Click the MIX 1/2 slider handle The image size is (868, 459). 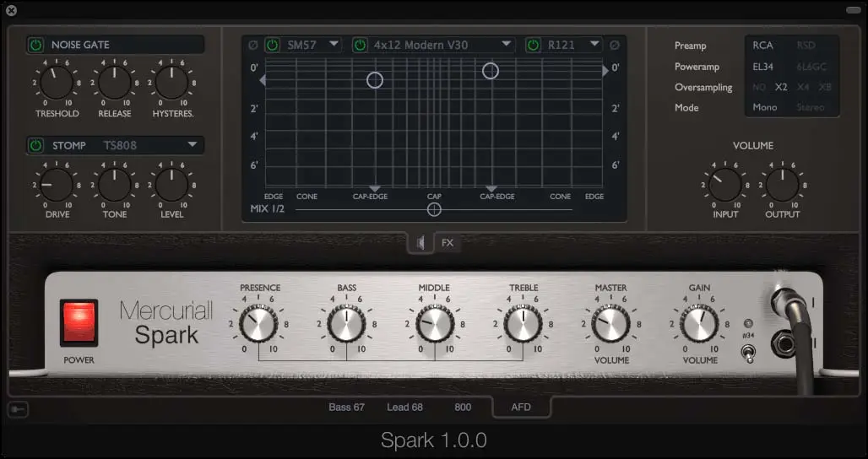tap(434, 209)
